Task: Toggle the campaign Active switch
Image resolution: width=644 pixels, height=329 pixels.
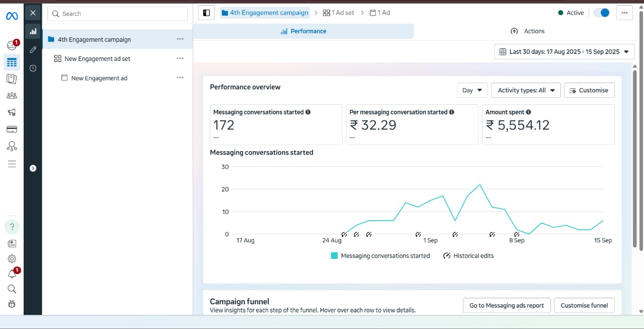Action: coord(601,13)
